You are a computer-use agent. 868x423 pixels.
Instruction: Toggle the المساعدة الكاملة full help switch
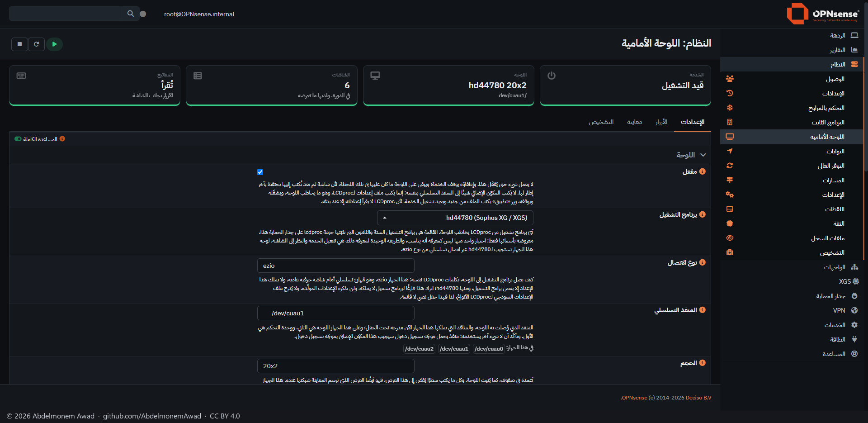18,139
